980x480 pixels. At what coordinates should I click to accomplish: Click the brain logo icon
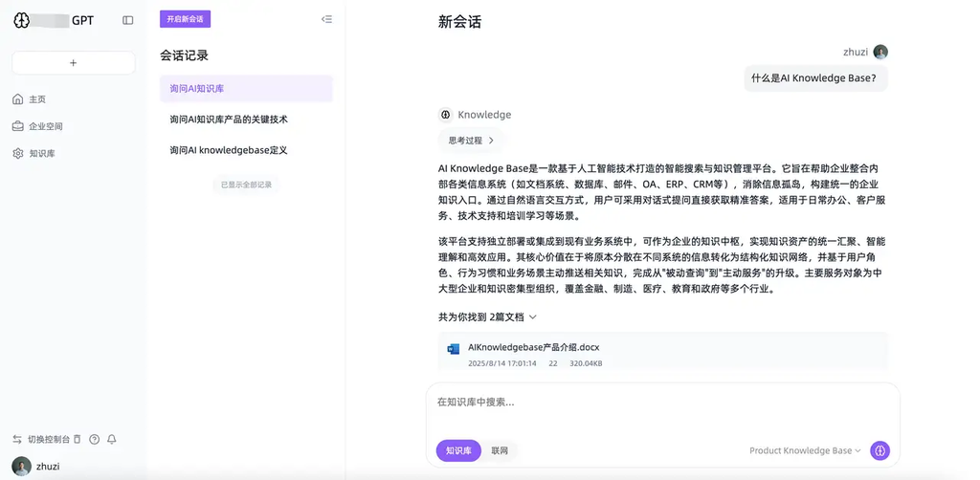tap(21, 20)
